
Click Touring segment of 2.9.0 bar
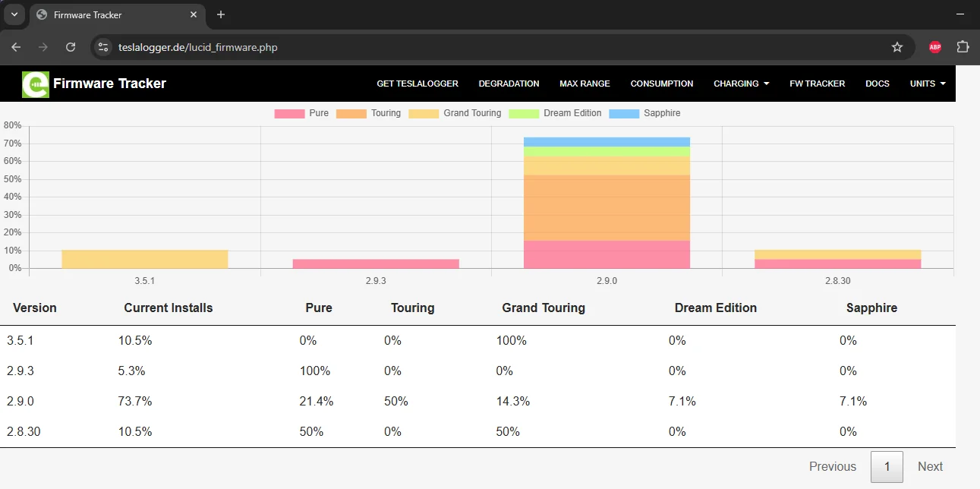607,208
